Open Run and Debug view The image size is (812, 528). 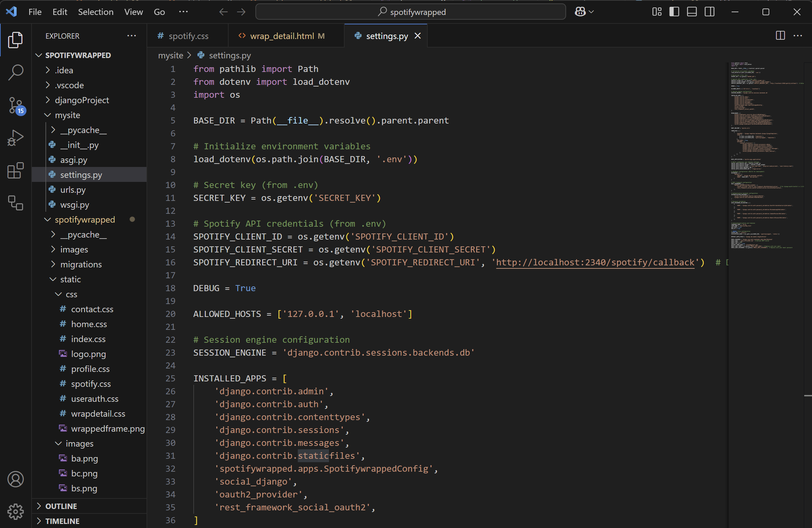click(15, 138)
